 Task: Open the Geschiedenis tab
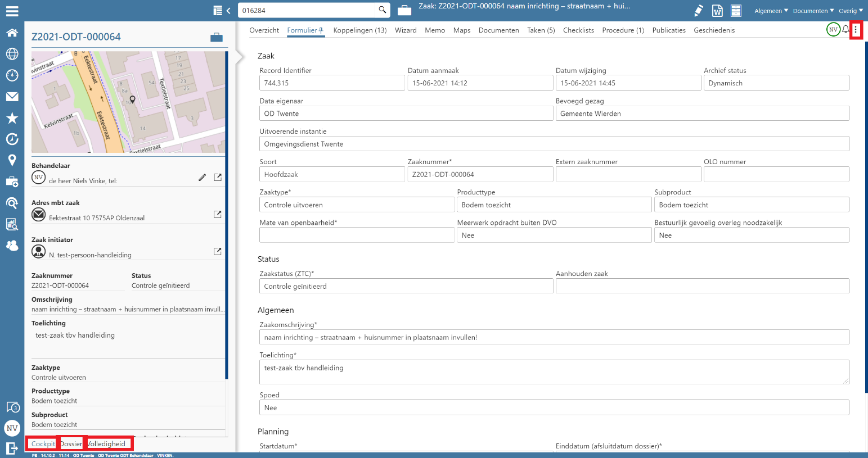pyautogui.click(x=714, y=30)
